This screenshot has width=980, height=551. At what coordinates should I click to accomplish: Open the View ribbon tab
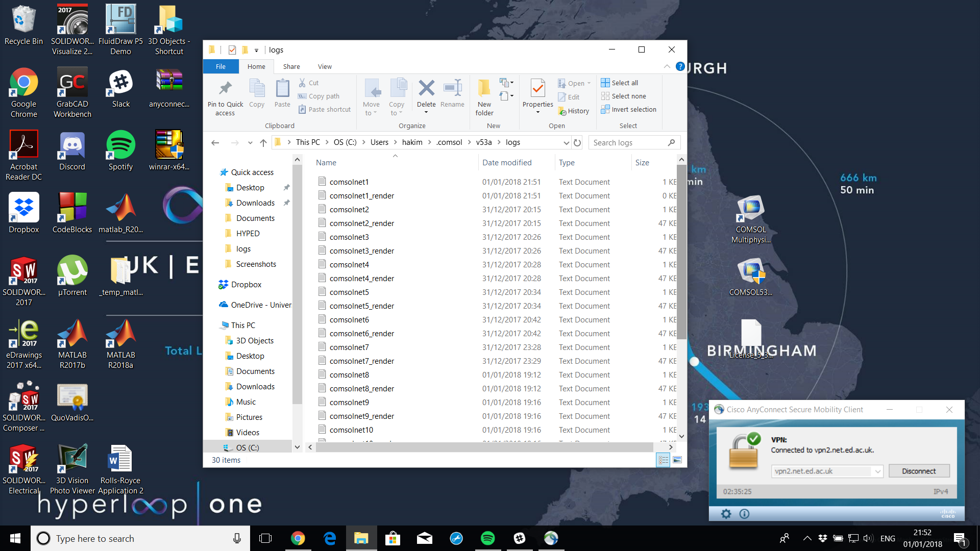coord(325,66)
